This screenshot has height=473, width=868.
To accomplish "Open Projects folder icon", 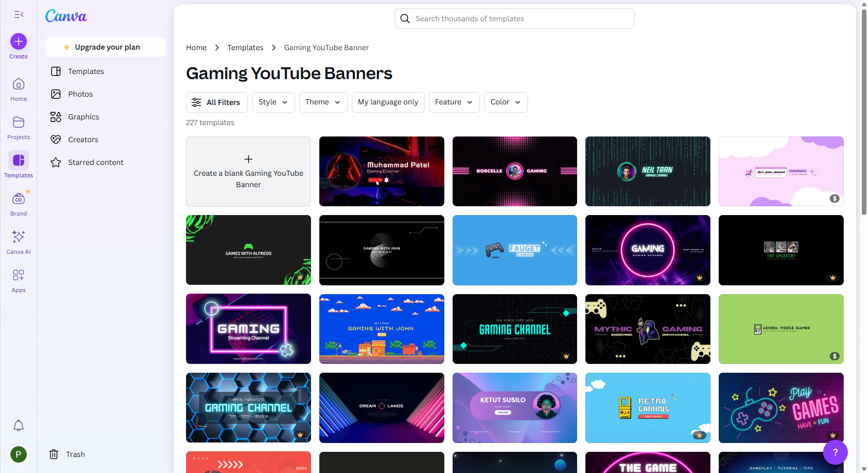I will tap(19, 123).
